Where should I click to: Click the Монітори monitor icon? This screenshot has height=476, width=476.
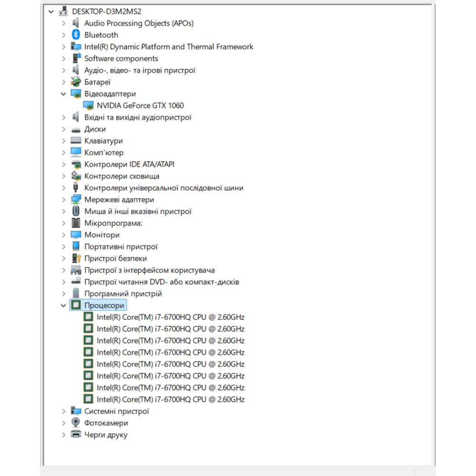click(x=76, y=235)
